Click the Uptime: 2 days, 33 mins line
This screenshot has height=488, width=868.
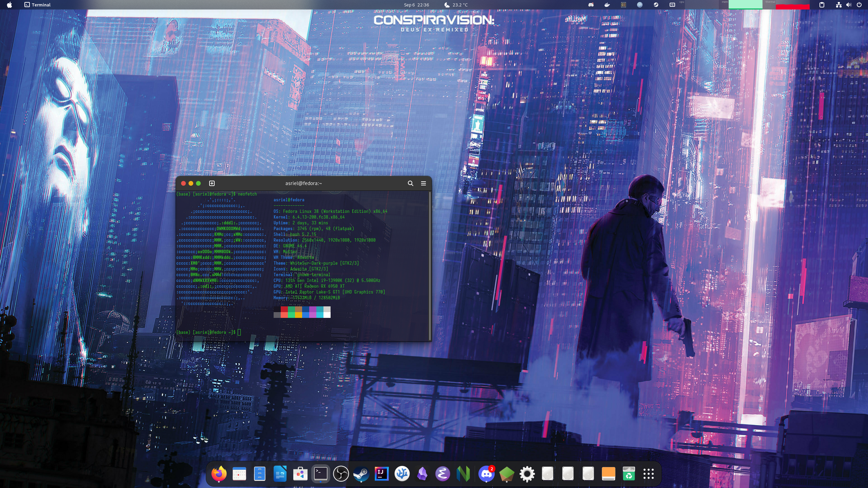pos(301,223)
